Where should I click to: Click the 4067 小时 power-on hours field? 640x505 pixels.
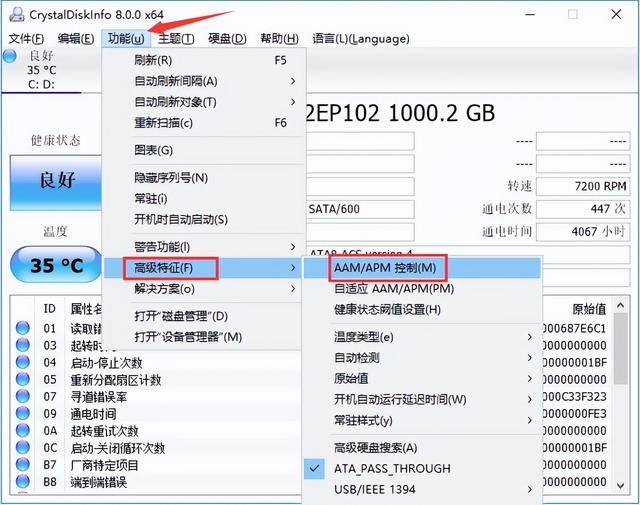tap(582, 232)
